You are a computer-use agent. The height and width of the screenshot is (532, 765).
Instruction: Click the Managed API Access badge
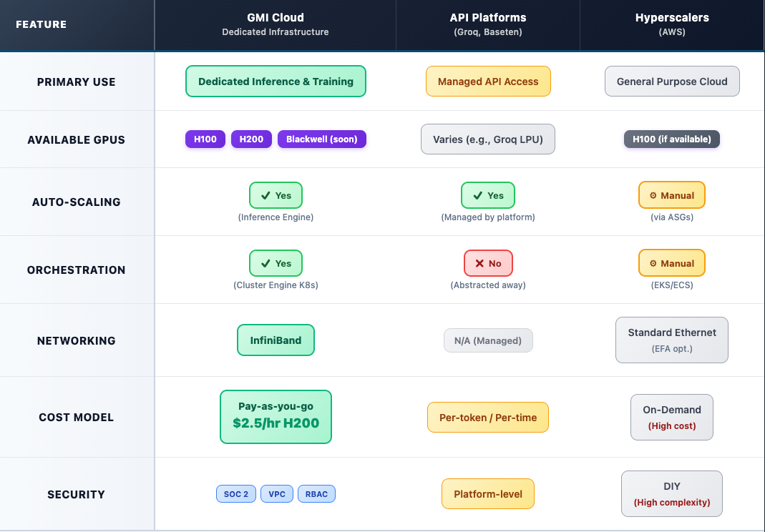point(488,81)
